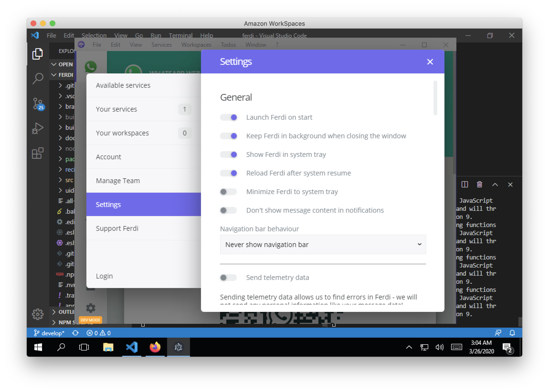This screenshot has height=392, width=549.
Task: Click the Ferdi sidebar settings gear icon
Action: (x=91, y=308)
